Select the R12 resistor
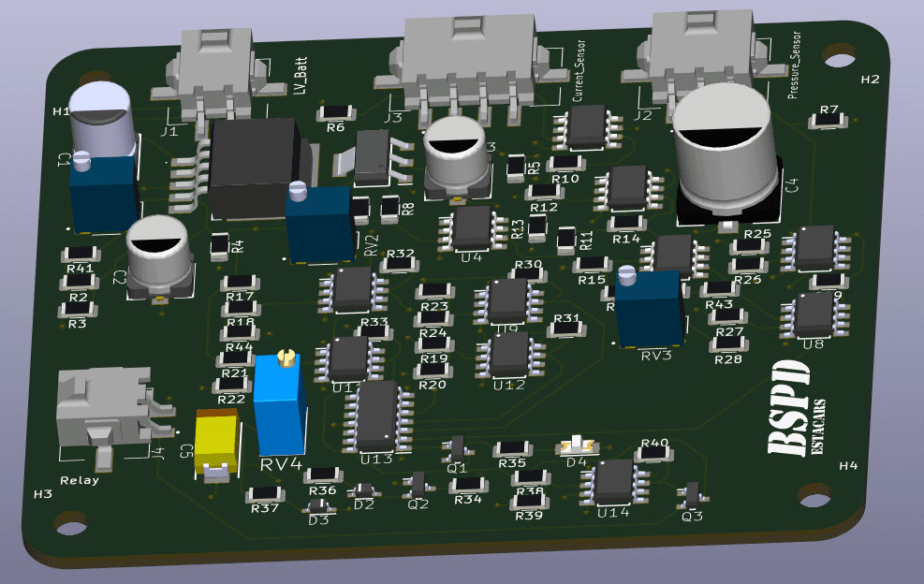The height and width of the screenshot is (584, 924). 545,192
